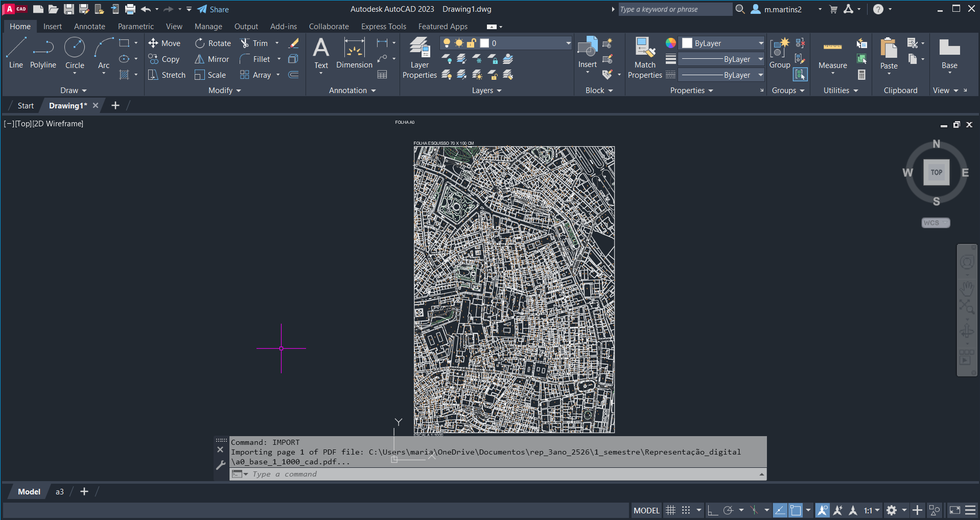Screen dimensions: 980x520
Task: Click the ByLayer color swatch
Action: coord(687,43)
